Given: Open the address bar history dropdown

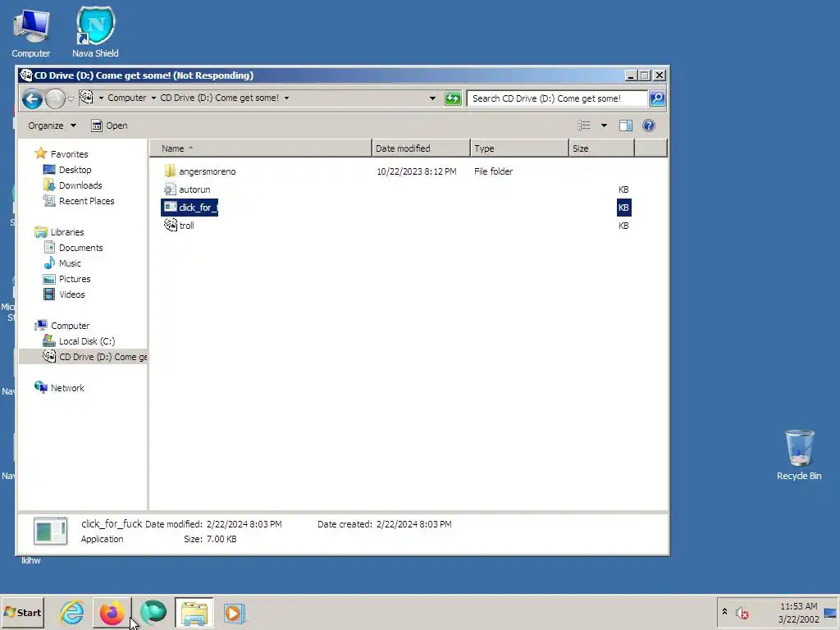Looking at the screenshot, I should click(432, 98).
